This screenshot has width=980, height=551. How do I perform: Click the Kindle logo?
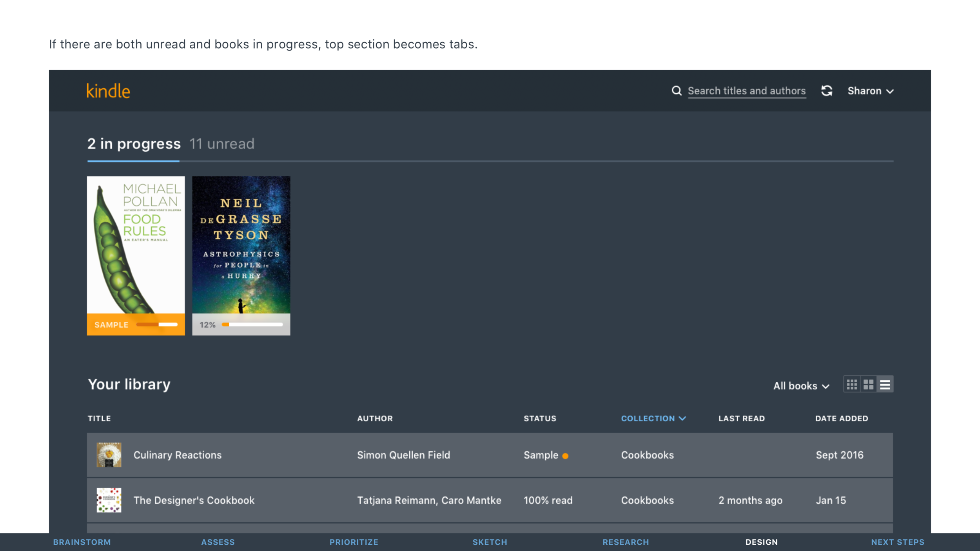108,91
